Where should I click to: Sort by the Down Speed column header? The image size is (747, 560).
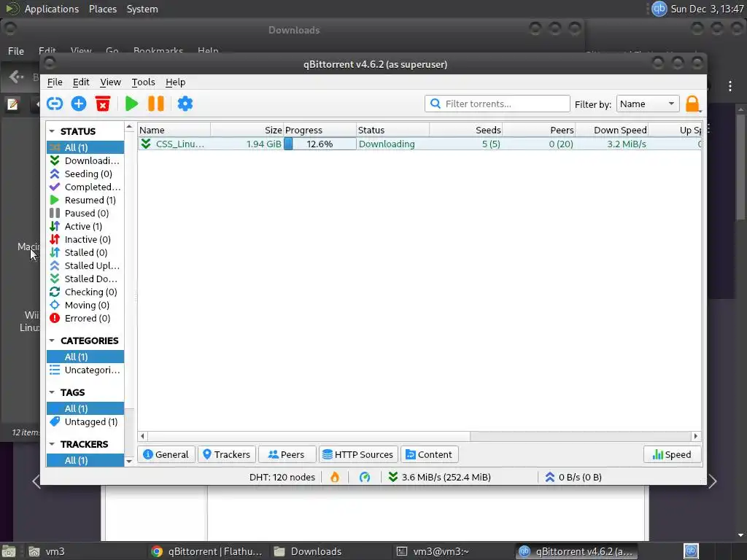[x=612, y=130]
